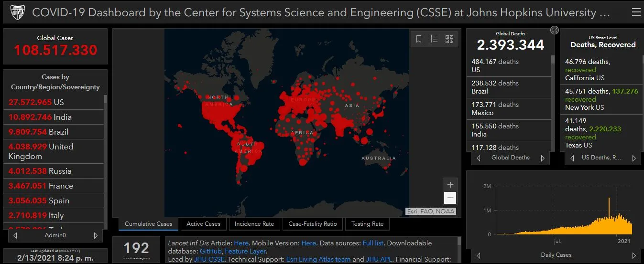The height and width of the screenshot is (264, 644).
Task: Open the basemap gallery grid icon
Action: coord(449,39)
